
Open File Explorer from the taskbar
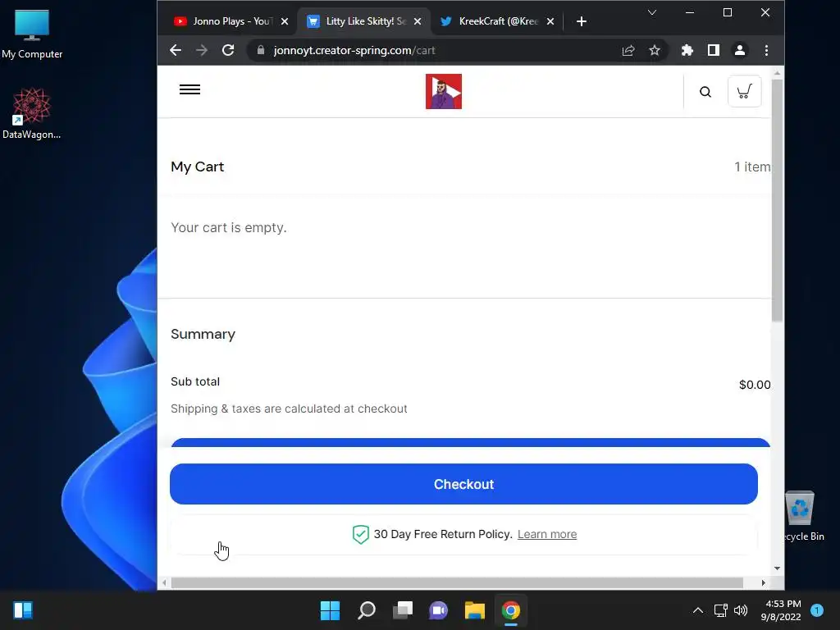coord(475,610)
